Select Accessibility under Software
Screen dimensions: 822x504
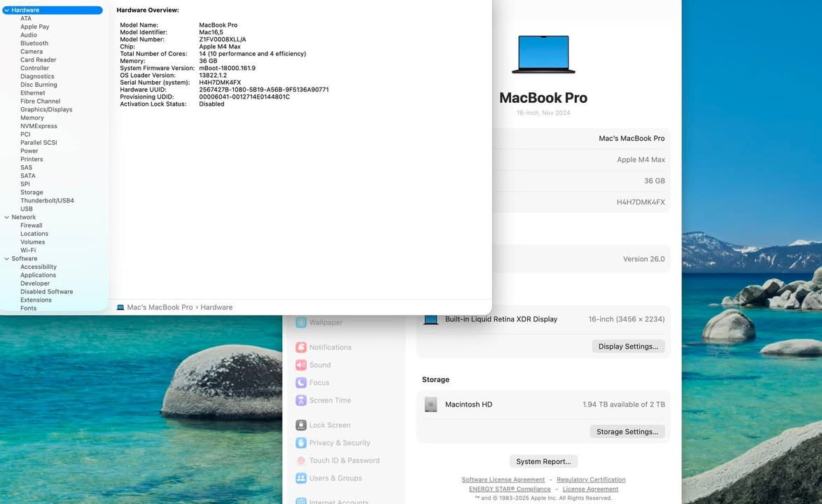pos(39,267)
